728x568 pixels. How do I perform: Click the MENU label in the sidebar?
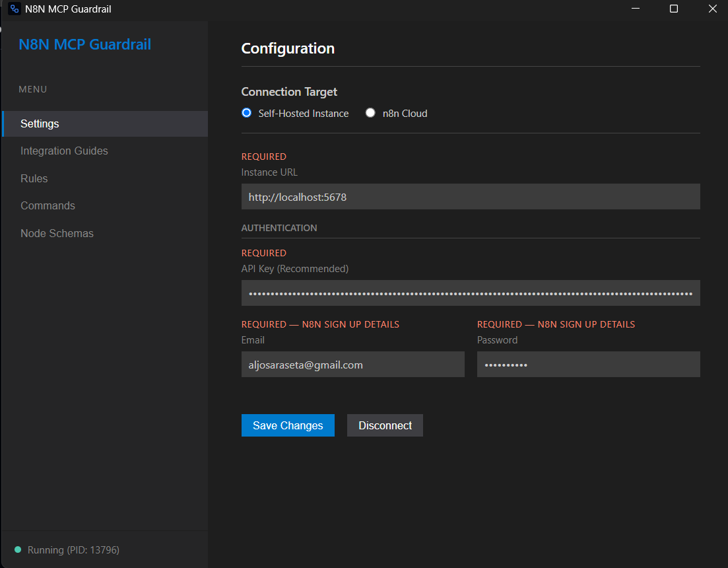(x=33, y=89)
